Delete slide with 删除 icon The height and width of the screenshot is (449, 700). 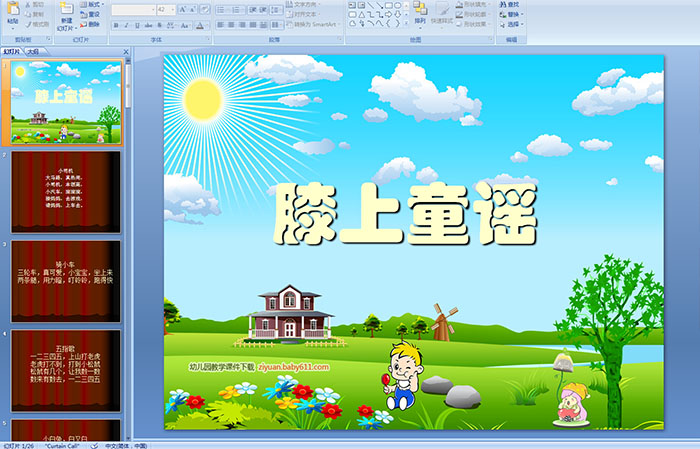tap(83, 24)
